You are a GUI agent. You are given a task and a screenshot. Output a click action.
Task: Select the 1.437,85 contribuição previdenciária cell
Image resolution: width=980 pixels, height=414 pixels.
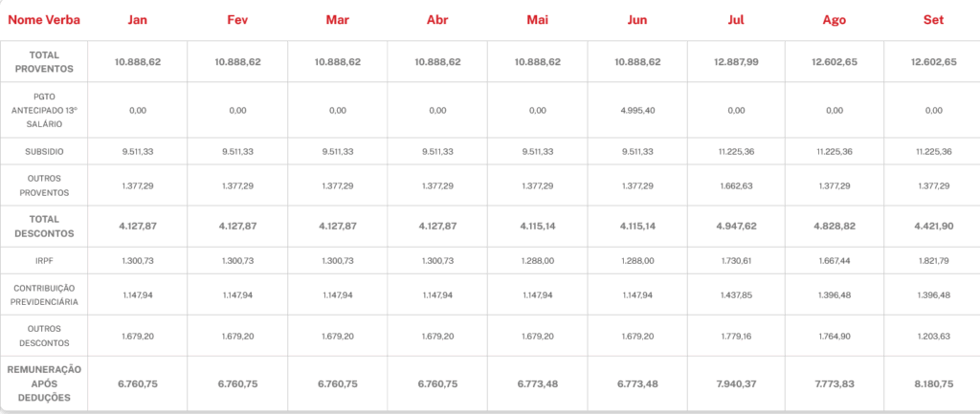point(736,294)
